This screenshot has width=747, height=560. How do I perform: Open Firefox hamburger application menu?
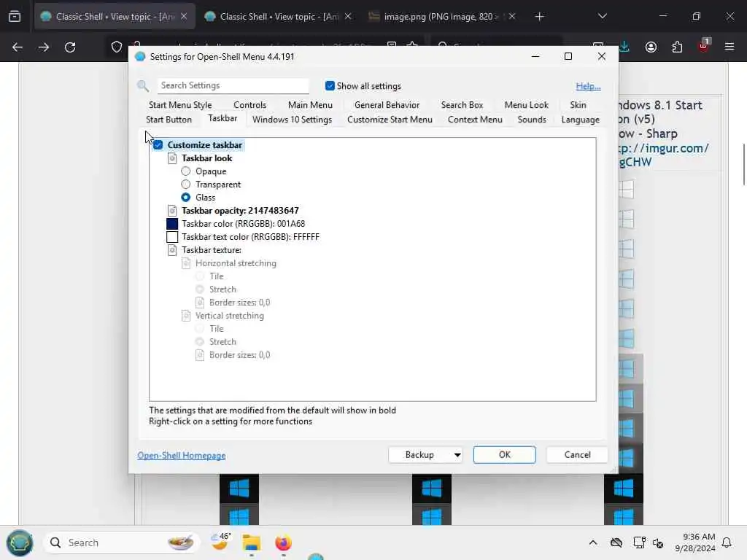[x=729, y=47]
